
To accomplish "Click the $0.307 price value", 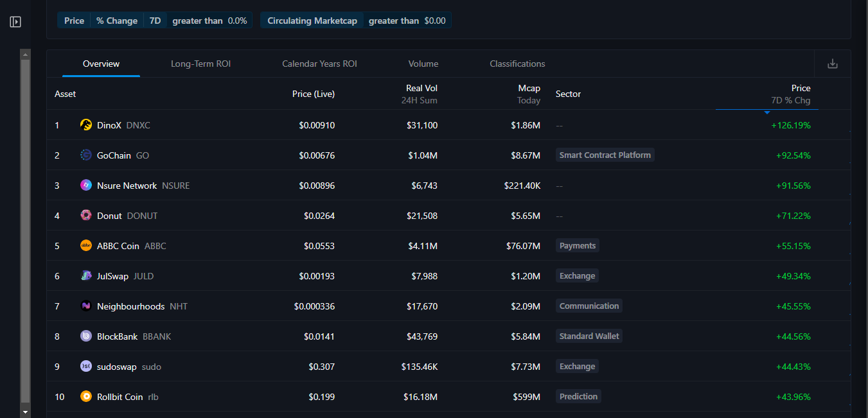I will tap(322, 367).
